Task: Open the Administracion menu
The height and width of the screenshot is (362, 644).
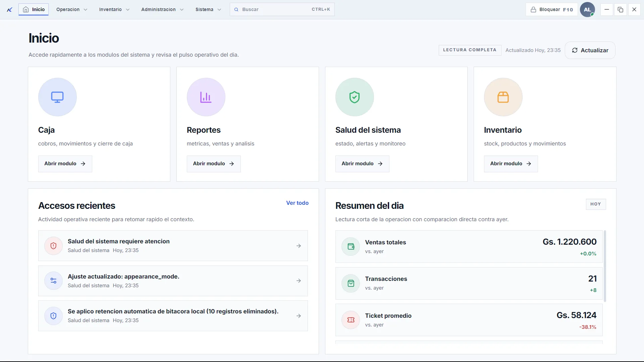Action: (x=162, y=9)
